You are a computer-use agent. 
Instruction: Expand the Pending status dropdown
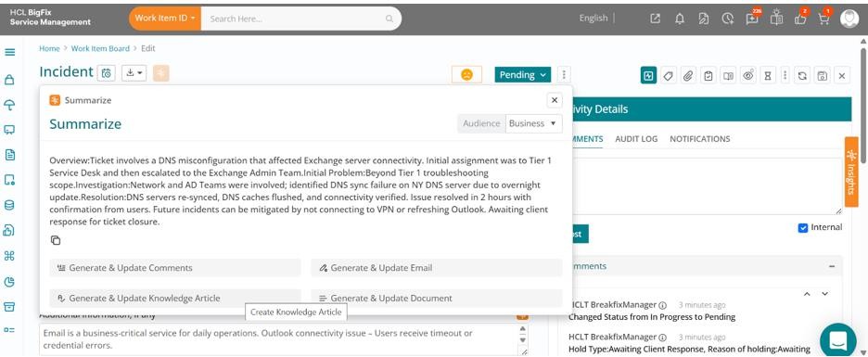coord(523,75)
